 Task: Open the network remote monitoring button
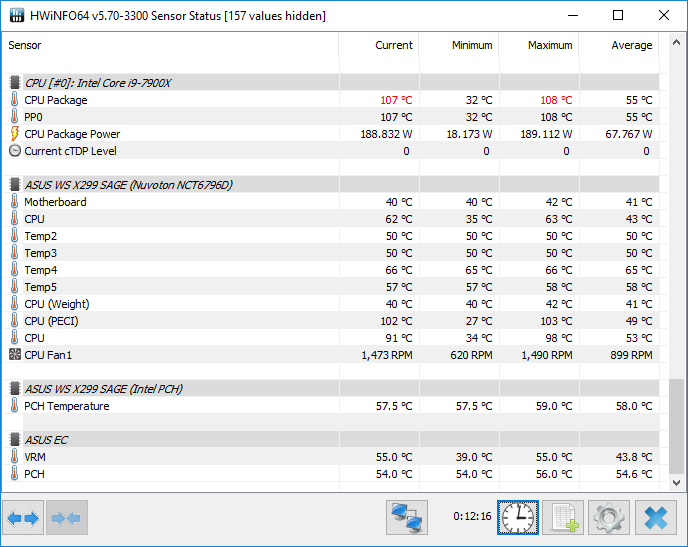click(407, 518)
